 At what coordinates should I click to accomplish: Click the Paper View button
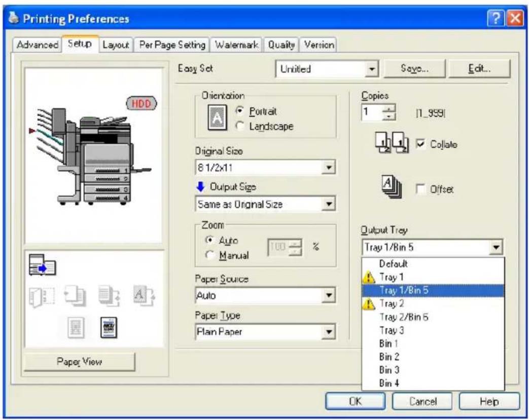[79, 362]
